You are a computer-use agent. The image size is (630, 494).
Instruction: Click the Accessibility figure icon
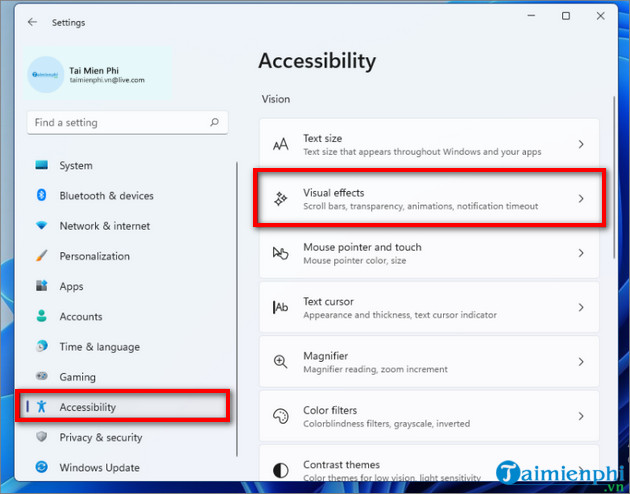(41, 406)
